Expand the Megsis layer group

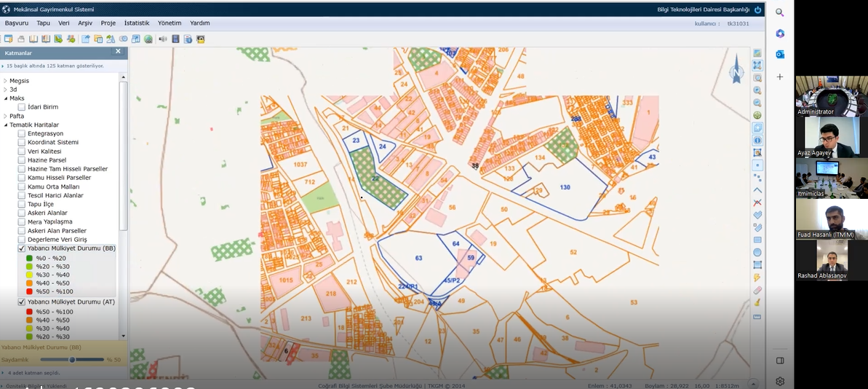point(5,81)
